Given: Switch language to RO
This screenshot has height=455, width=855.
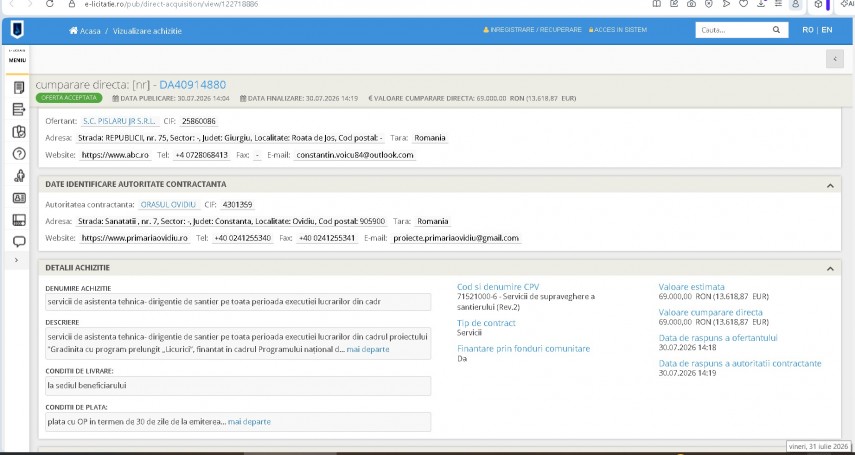Looking at the screenshot, I should (808, 30).
